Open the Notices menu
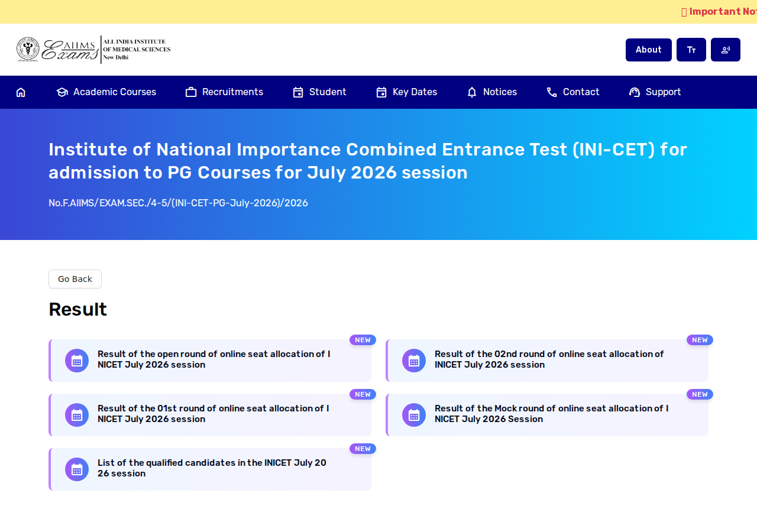 pyautogui.click(x=492, y=92)
